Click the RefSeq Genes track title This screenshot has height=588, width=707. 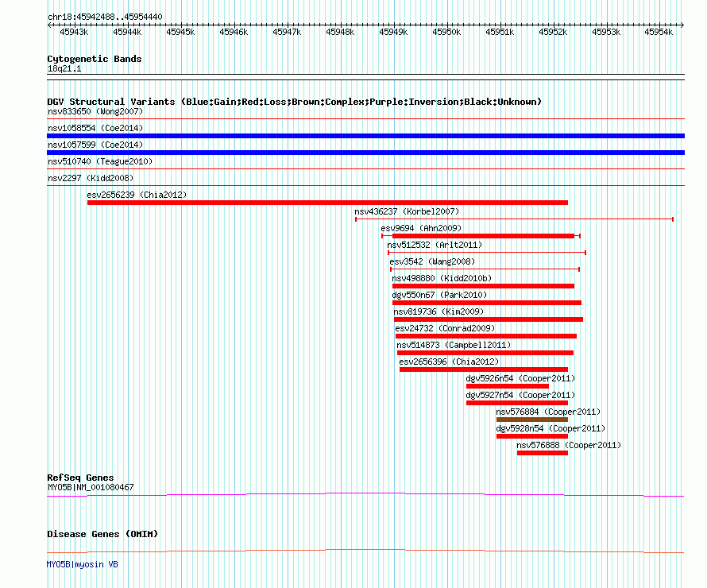click(80, 478)
